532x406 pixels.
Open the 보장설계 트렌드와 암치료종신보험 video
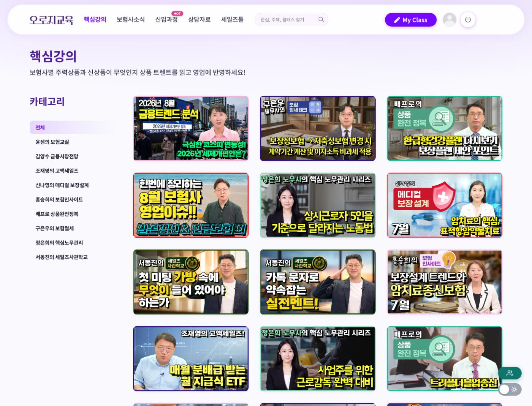coord(445,282)
